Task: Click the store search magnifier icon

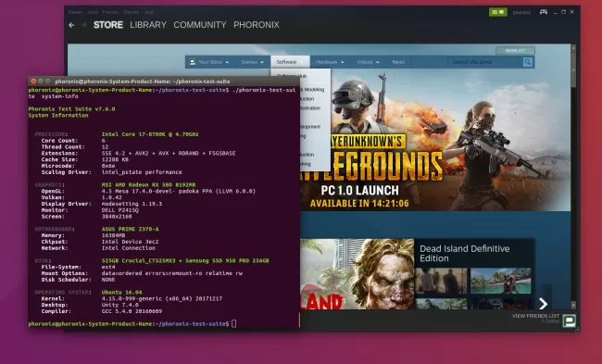Action: point(528,62)
